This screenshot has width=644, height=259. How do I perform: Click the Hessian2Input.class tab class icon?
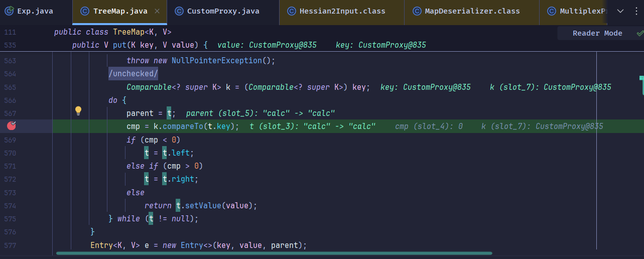(292, 11)
